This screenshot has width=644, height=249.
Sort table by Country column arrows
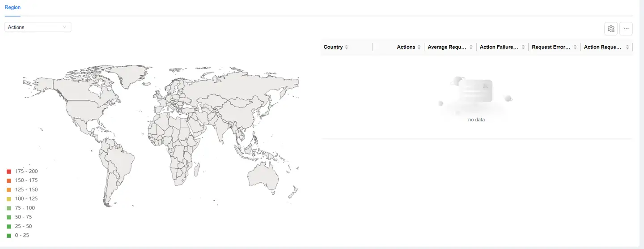(x=347, y=47)
